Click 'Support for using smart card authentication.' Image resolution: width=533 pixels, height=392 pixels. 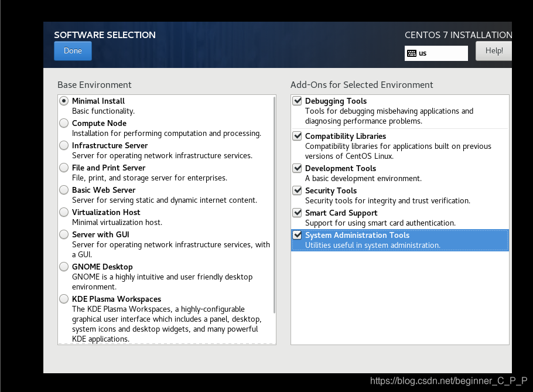[380, 223]
